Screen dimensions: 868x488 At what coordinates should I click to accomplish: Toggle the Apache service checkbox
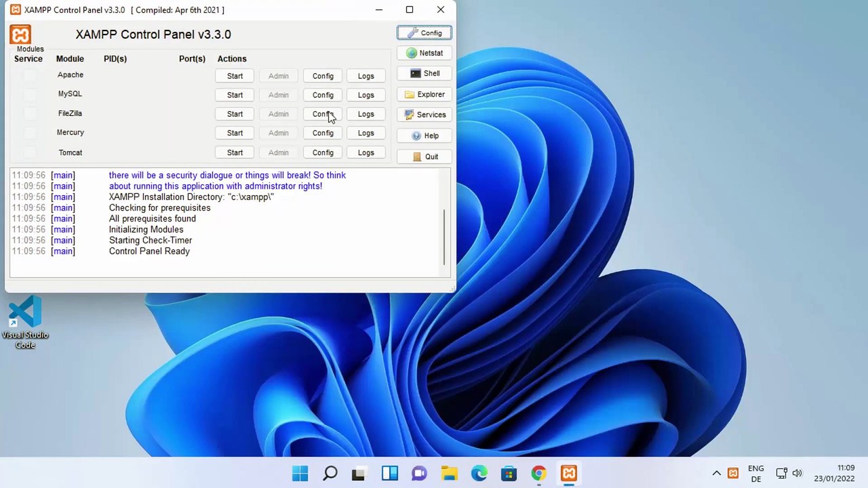tap(29, 75)
